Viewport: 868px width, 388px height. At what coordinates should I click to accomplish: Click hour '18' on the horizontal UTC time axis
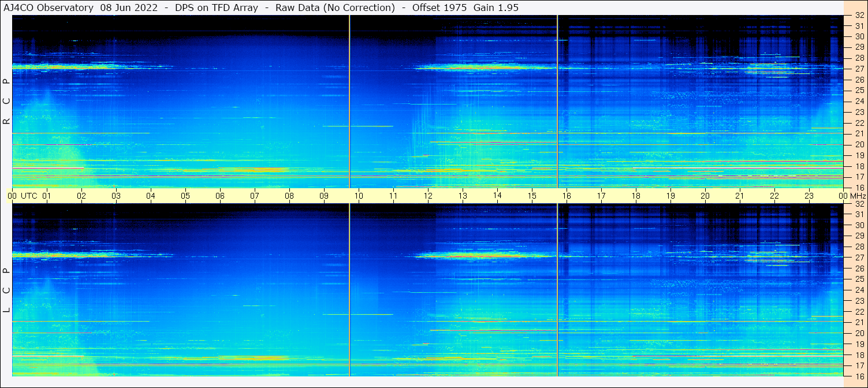coord(636,196)
